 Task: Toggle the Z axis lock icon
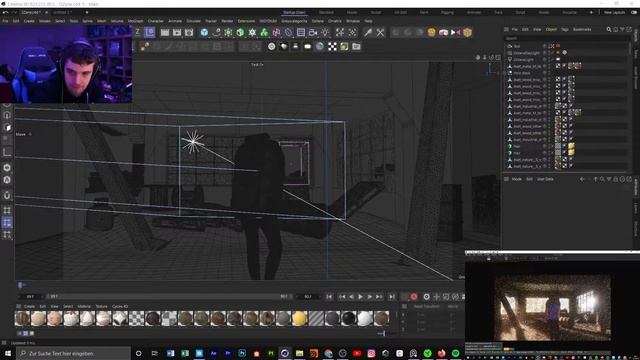138,32
